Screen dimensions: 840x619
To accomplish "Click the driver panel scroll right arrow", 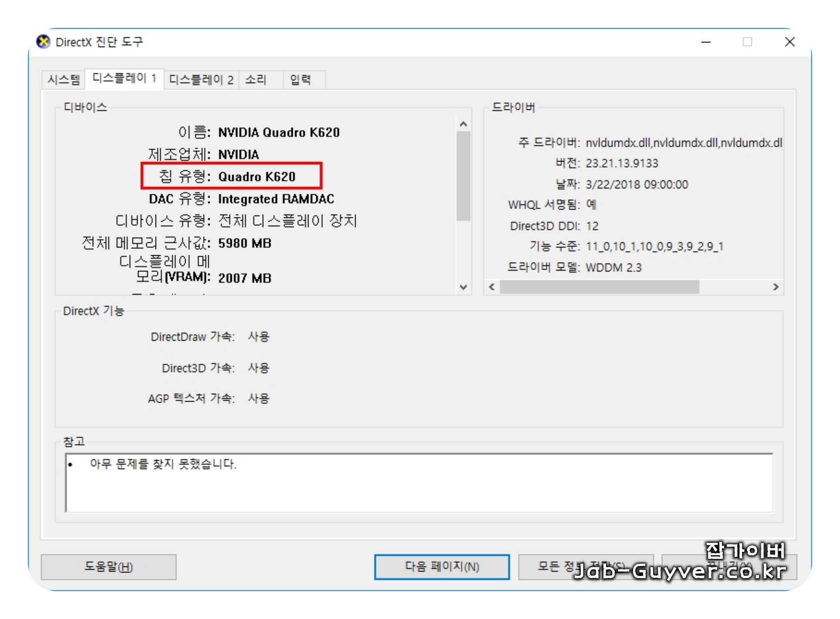I will click(776, 287).
